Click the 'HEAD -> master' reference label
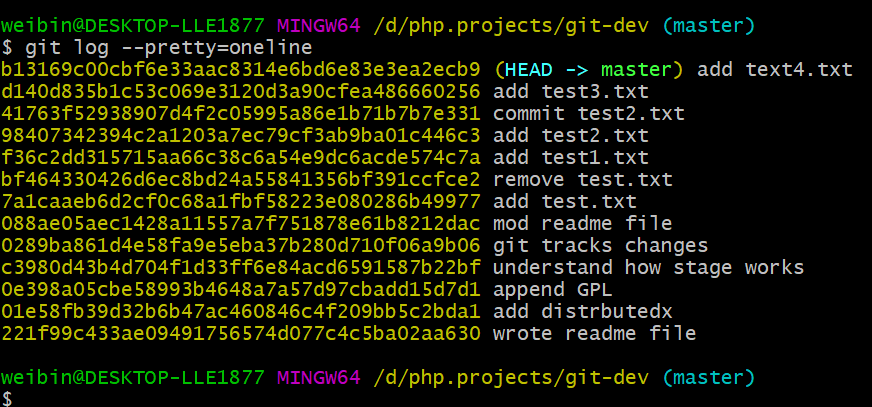This screenshot has width=872, height=407. pos(589,70)
